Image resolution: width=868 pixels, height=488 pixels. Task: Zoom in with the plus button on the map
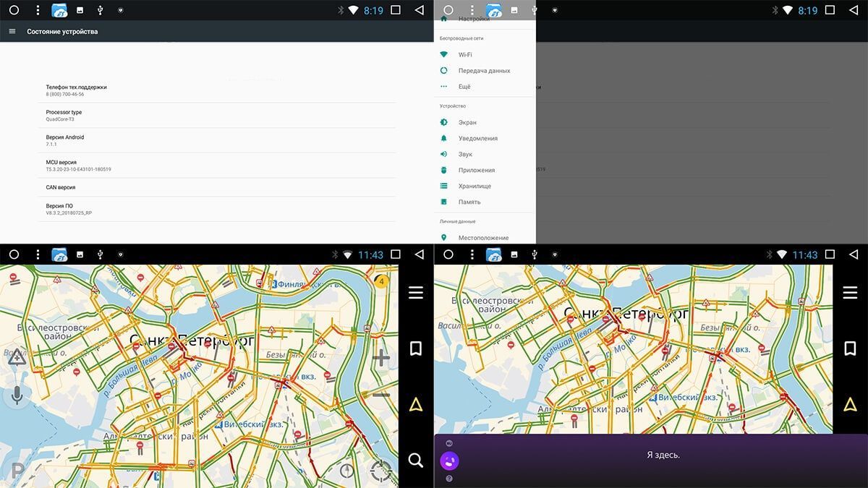pyautogui.click(x=381, y=358)
